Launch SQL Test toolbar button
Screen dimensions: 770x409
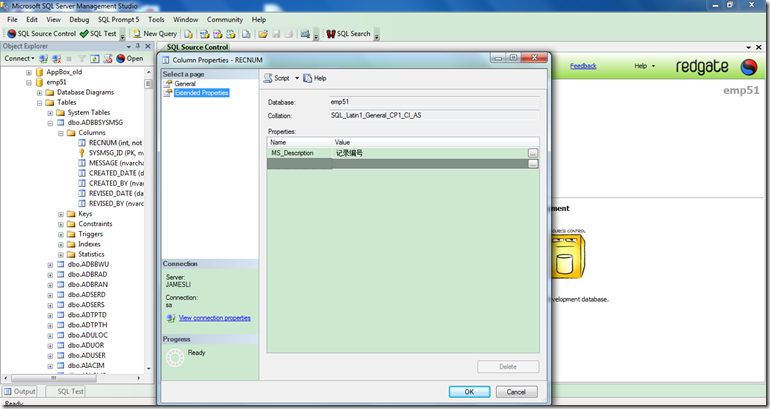pyautogui.click(x=98, y=33)
